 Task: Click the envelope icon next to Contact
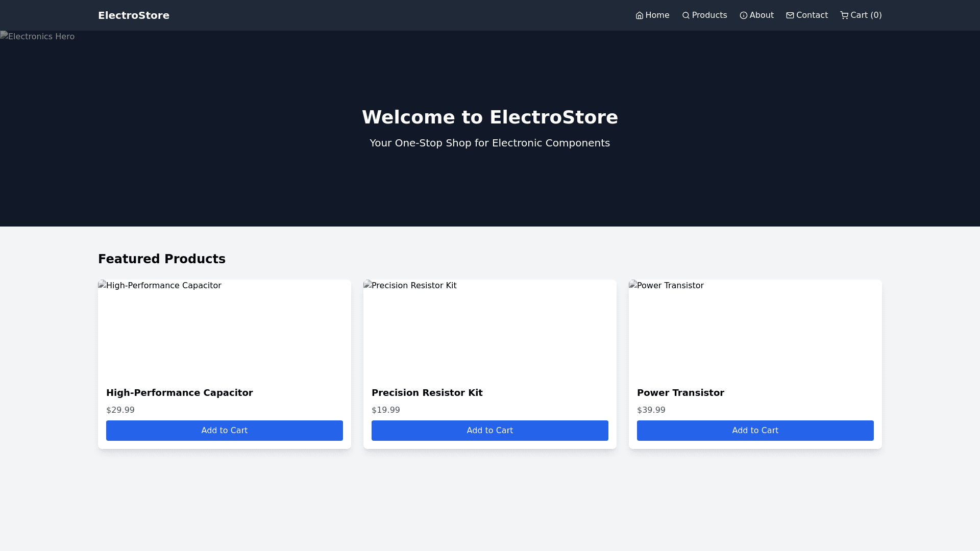pos(790,15)
